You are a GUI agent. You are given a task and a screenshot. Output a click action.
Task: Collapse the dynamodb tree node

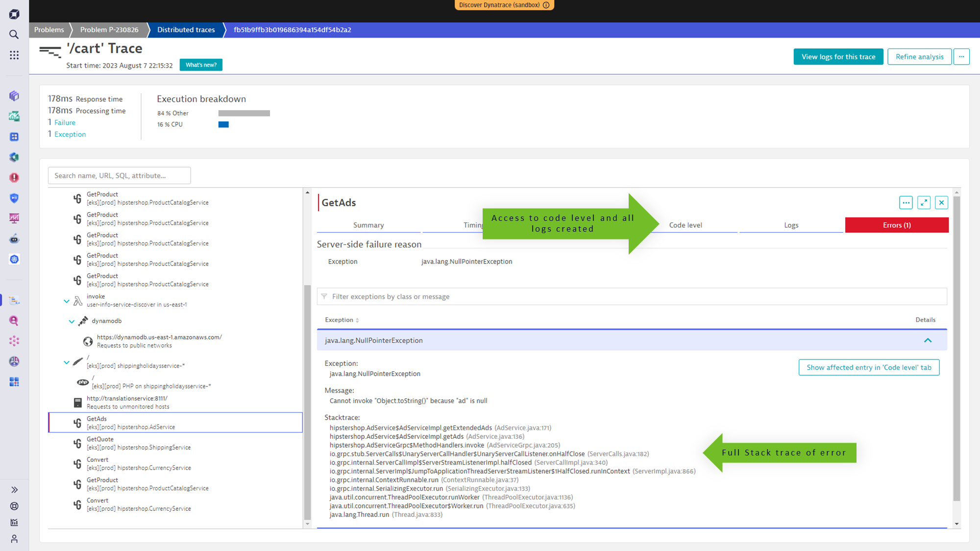tap(72, 321)
